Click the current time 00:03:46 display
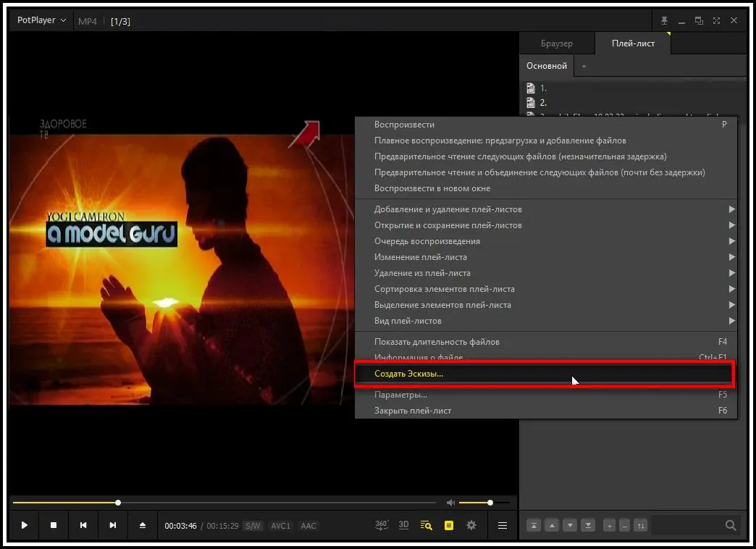756x549 pixels. pyautogui.click(x=180, y=526)
